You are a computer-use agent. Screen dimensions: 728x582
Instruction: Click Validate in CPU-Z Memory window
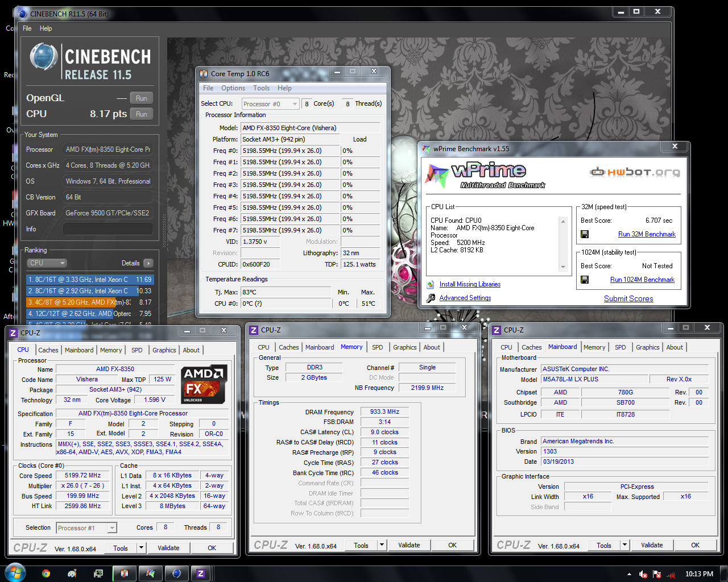409,546
